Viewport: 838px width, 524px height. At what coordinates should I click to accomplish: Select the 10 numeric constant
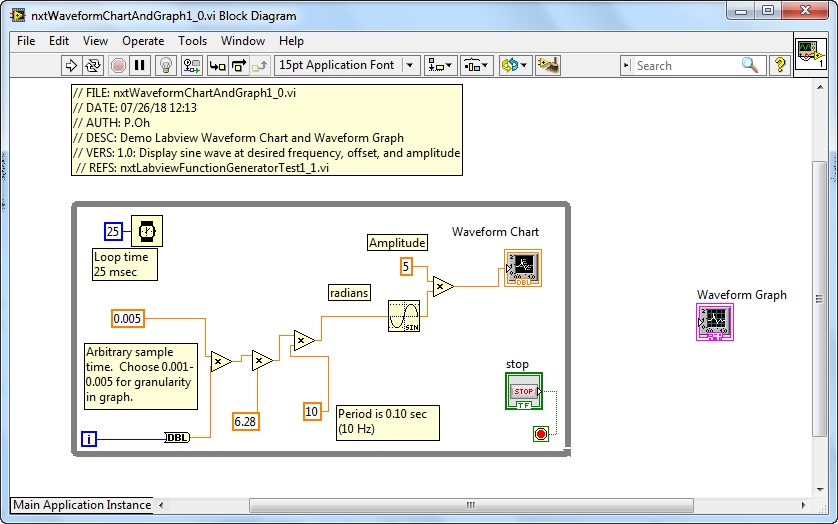(x=312, y=412)
